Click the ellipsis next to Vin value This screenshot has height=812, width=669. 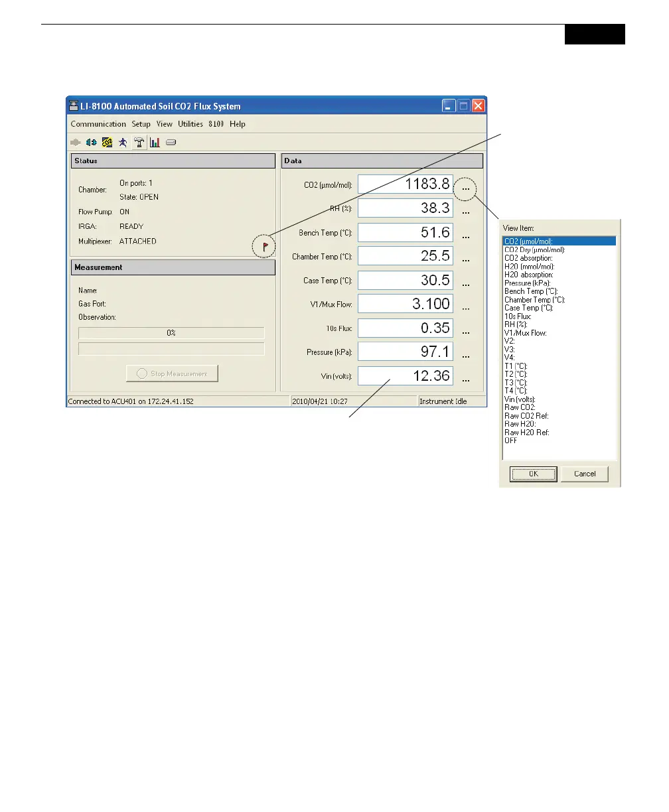[466, 380]
